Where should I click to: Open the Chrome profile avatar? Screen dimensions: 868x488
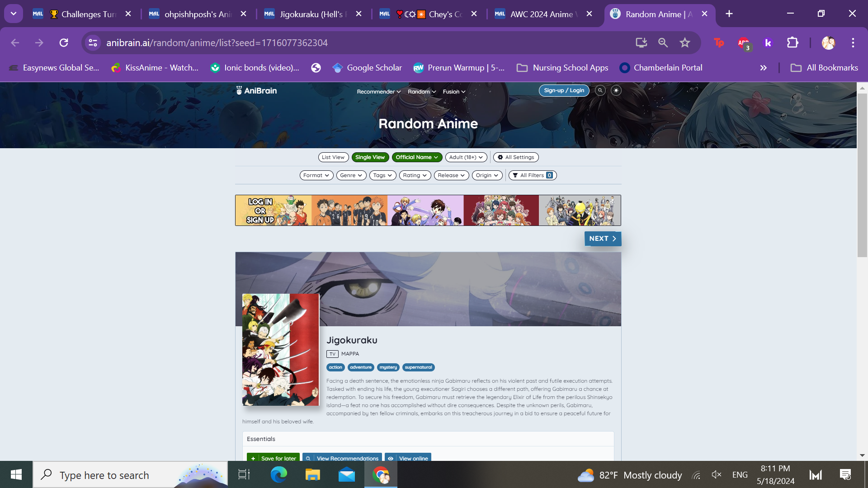[828, 42]
